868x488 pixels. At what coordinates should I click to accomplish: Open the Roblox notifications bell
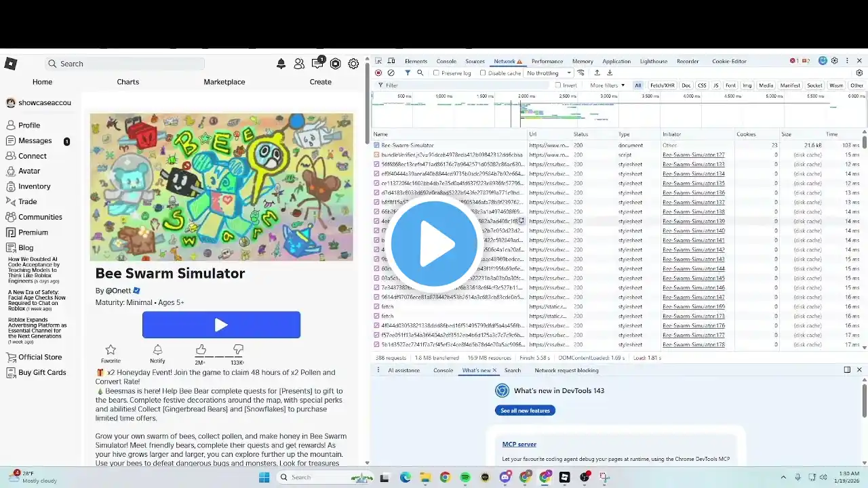click(x=281, y=64)
